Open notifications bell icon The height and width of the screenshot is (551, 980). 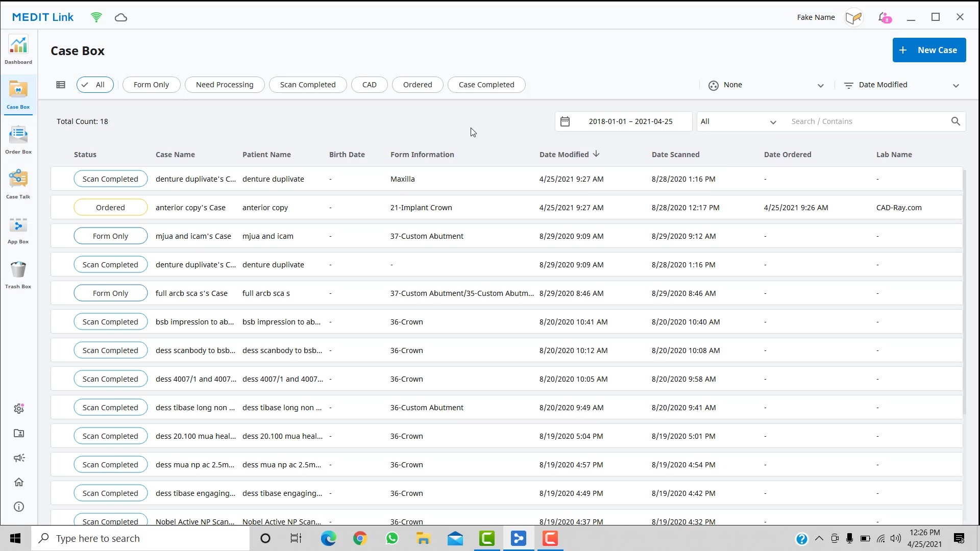[885, 17]
